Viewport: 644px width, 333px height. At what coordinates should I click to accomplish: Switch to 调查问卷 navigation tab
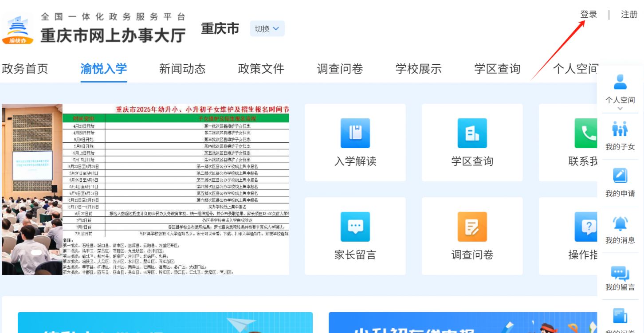point(340,69)
